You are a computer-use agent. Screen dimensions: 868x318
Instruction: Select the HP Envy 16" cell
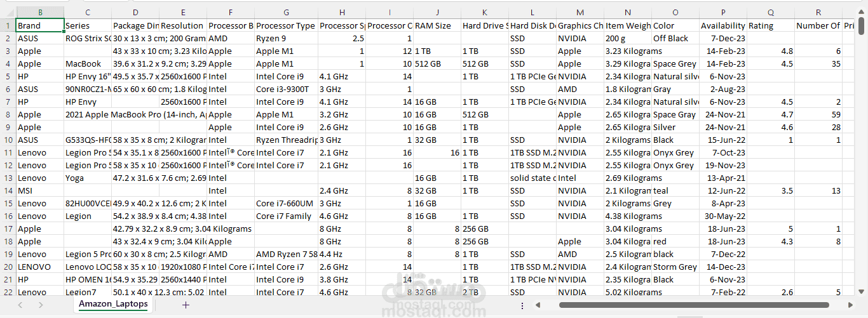click(x=88, y=77)
